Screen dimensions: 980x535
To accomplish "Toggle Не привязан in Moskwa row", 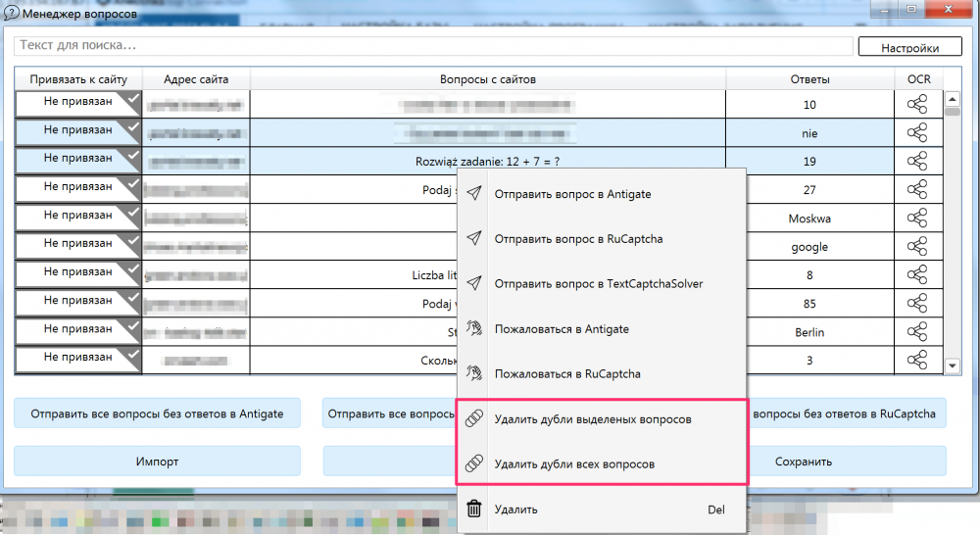I will (x=77, y=218).
